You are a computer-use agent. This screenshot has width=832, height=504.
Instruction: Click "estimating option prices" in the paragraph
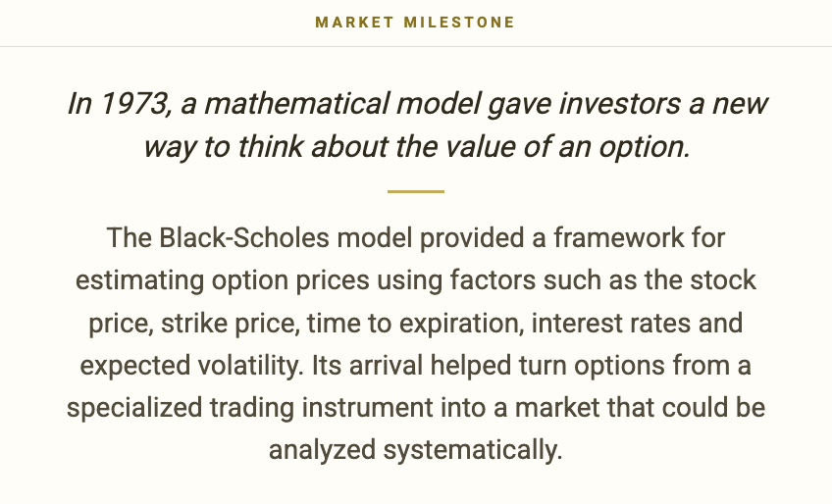223,280
